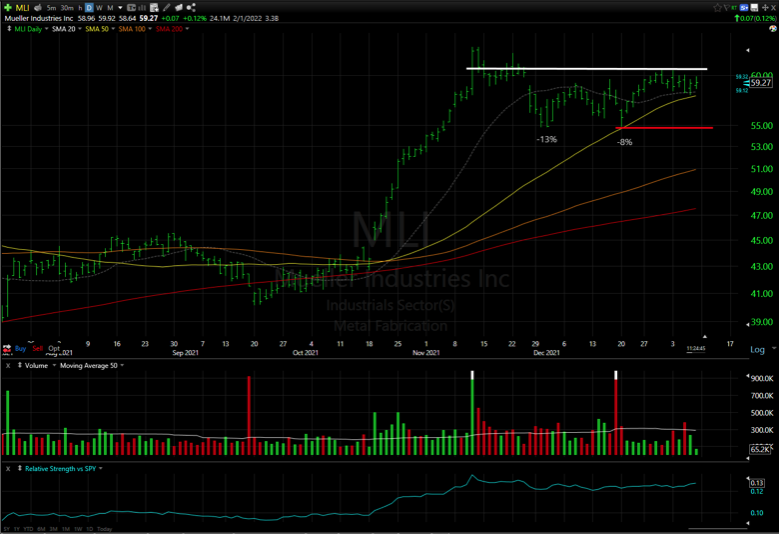Viewport: 779px width, 534px height.
Task: Switch to the 5m timeframe
Action: coord(51,8)
